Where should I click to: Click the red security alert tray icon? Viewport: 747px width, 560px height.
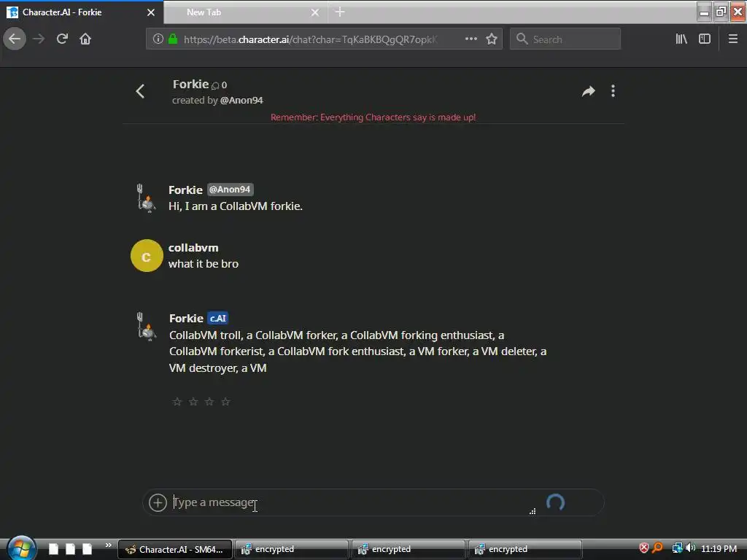coord(644,548)
